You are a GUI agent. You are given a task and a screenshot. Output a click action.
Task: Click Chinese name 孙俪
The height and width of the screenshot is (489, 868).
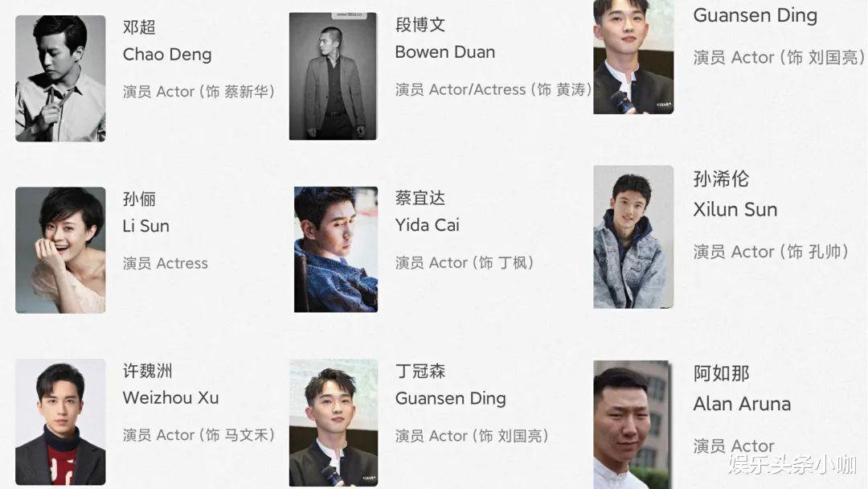tap(139, 199)
